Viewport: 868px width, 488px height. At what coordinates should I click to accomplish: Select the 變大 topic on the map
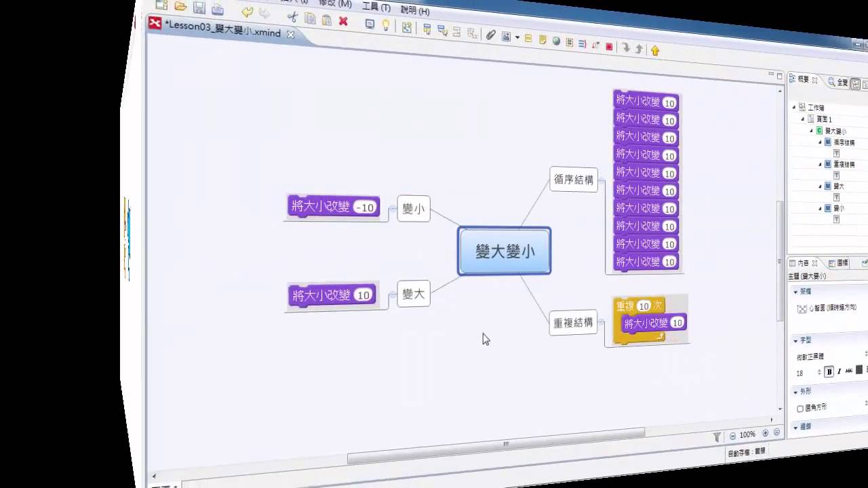414,293
